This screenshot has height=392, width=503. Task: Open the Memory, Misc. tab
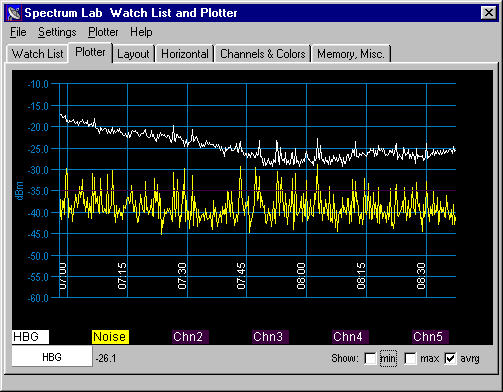click(x=351, y=54)
